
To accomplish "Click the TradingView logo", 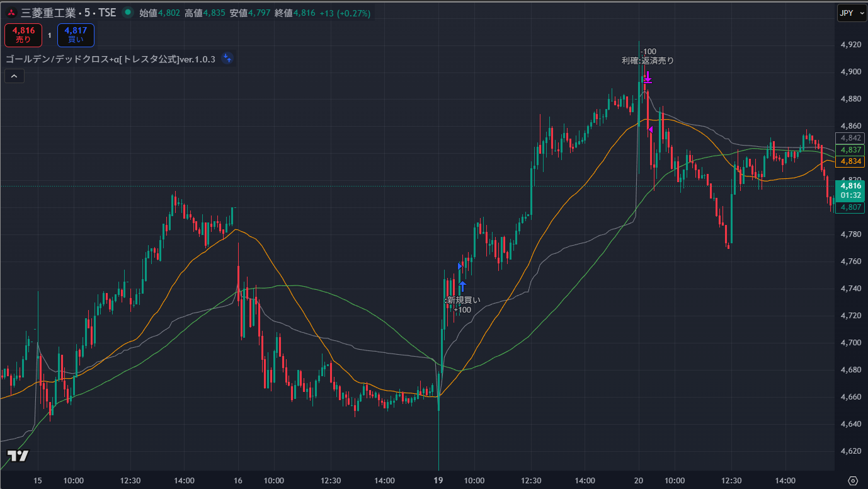I will click(18, 456).
